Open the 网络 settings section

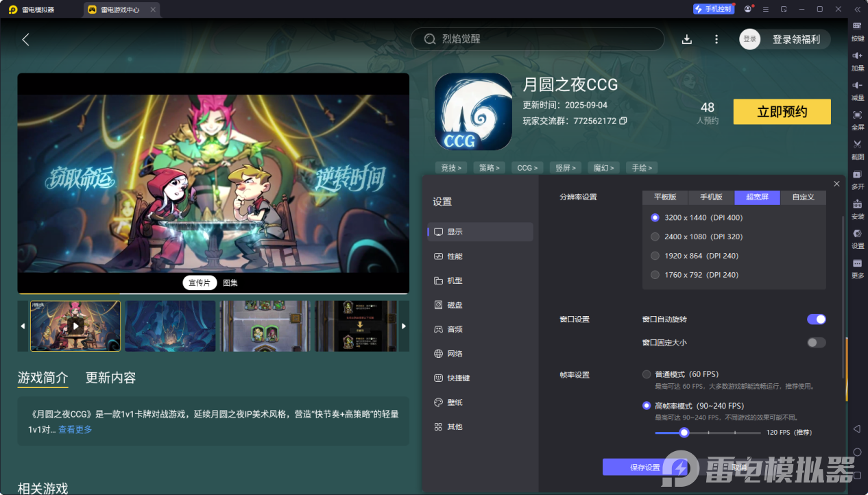click(481, 354)
